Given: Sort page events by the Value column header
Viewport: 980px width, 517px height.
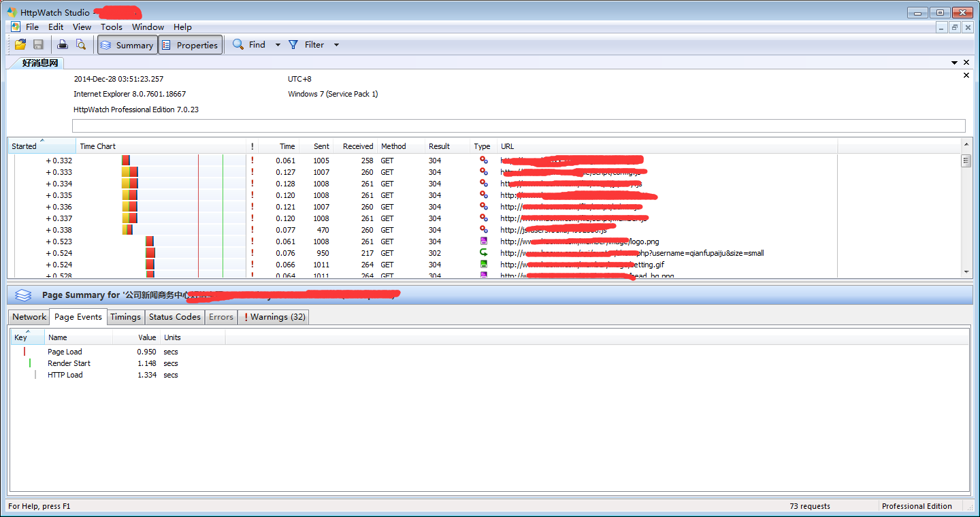Looking at the screenshot, I should coord(147,337).
